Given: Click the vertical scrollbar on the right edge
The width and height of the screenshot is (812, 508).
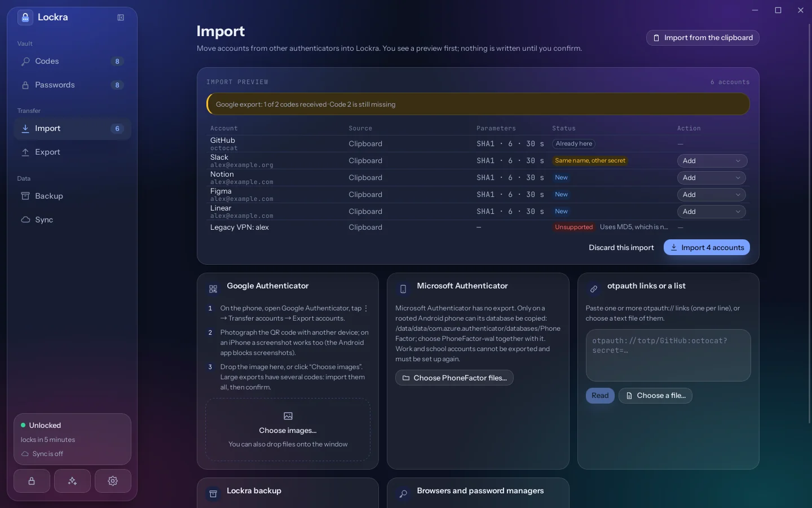Looking at the screenshot, I should (x=809, y=223).
